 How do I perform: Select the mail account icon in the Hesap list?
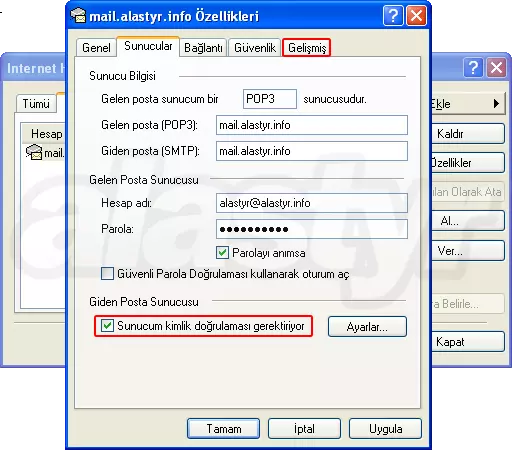(x=34, y=152)
